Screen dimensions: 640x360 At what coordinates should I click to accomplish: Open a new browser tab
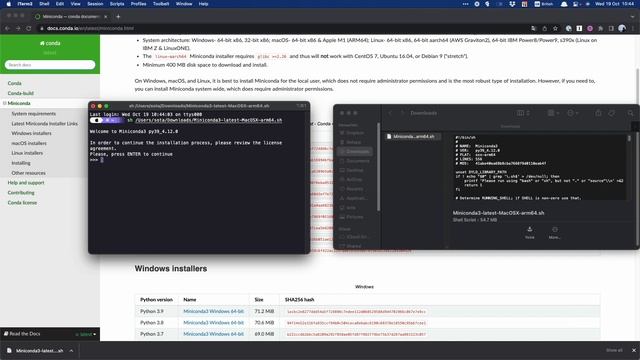[x=118, y=17]
